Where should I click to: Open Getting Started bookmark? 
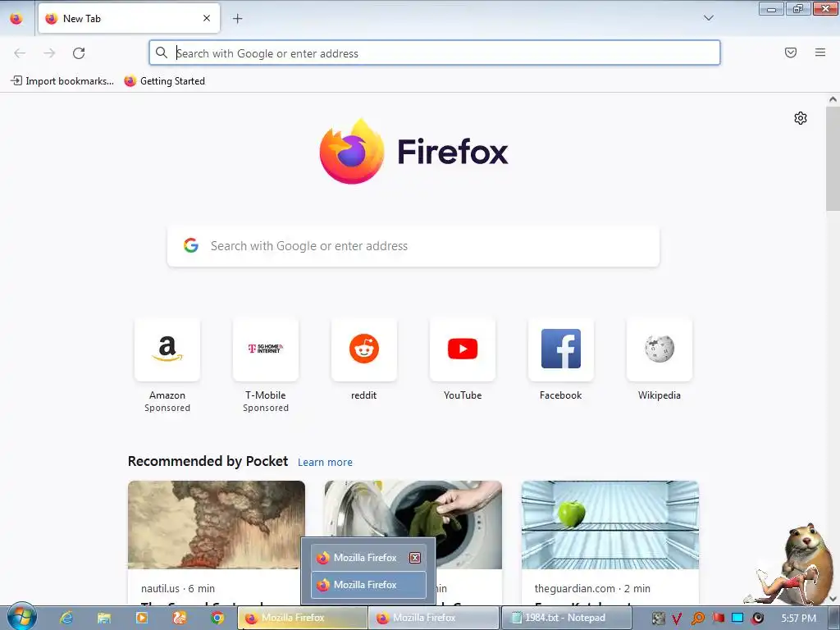coord(164,81)
